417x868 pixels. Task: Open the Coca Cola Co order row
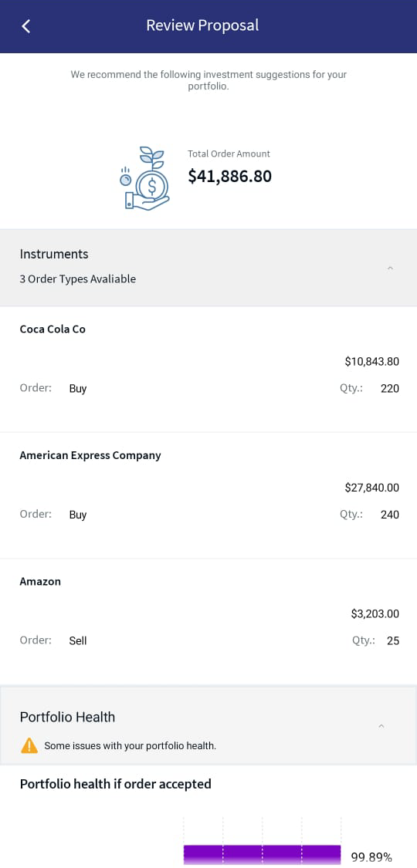point(208,370)
